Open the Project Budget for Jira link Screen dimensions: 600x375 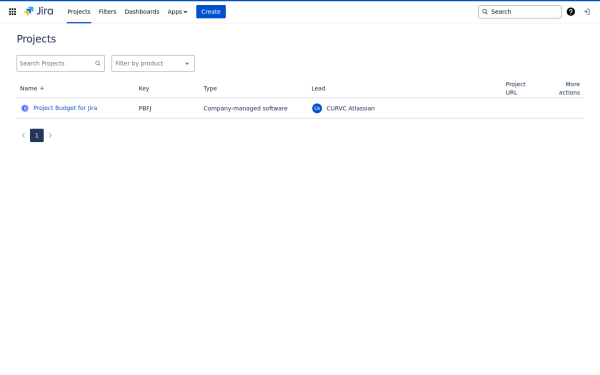point(65,108)
